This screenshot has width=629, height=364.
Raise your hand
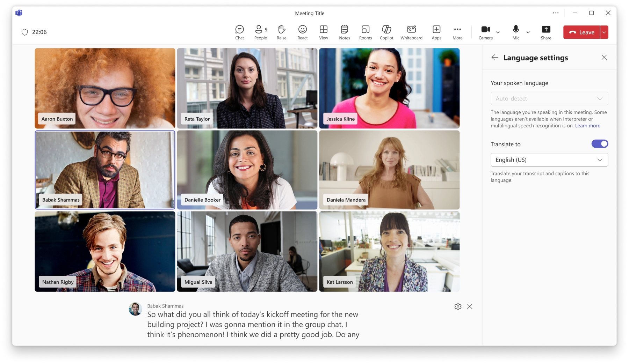[x=281, y=32]
